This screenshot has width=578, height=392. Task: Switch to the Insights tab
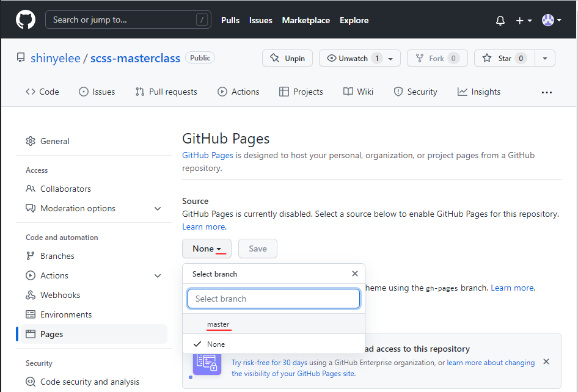click(x=479, y=92)
